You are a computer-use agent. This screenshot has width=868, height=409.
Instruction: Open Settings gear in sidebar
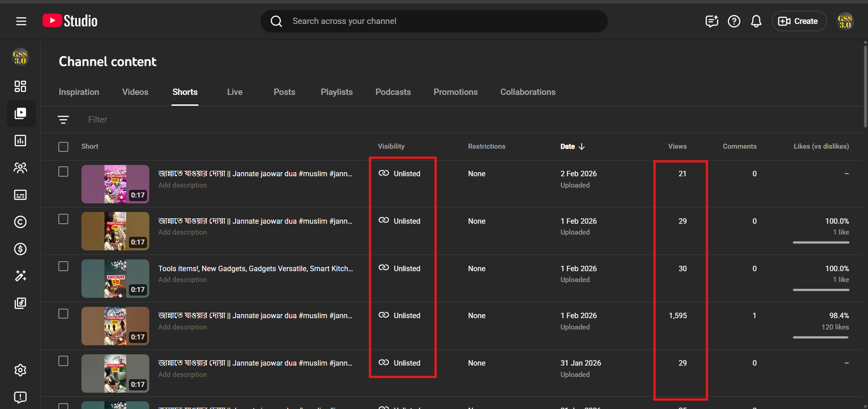click(x=20, y=370)
